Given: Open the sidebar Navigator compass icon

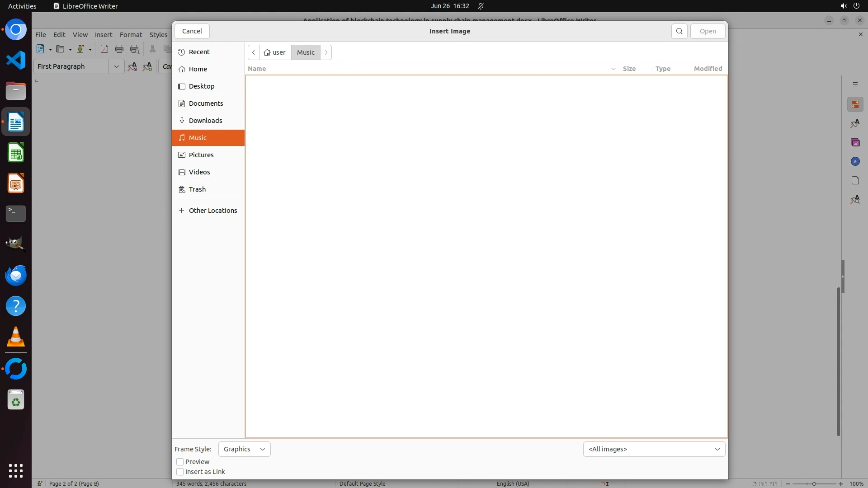Looking at the screenshot, I should pos(855,161).
